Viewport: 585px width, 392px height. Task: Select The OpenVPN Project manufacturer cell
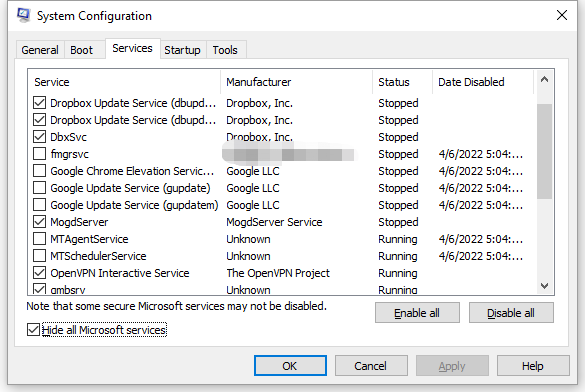[x=278, y=273]
